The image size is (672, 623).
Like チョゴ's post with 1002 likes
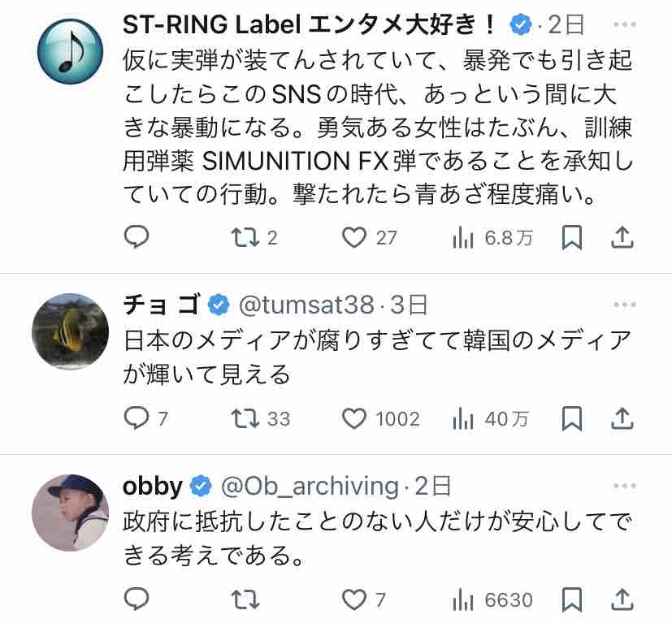(x=380, y=419)
